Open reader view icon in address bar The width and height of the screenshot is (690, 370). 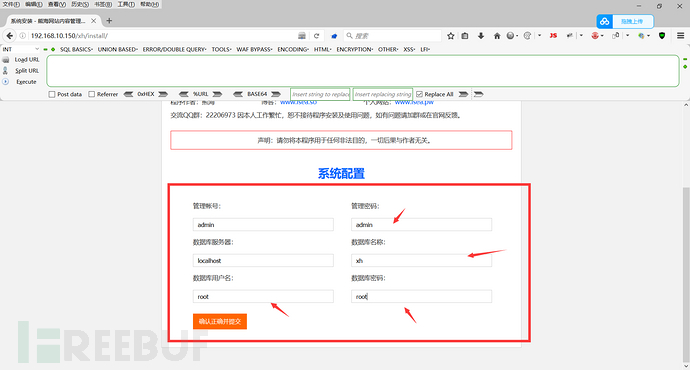coord(302,36)
